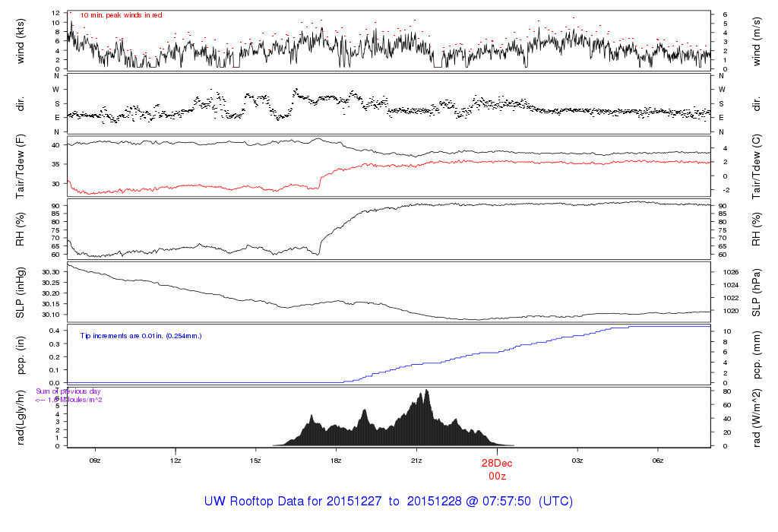Click the 'wind (m/s)' axis title

[756, 41]
